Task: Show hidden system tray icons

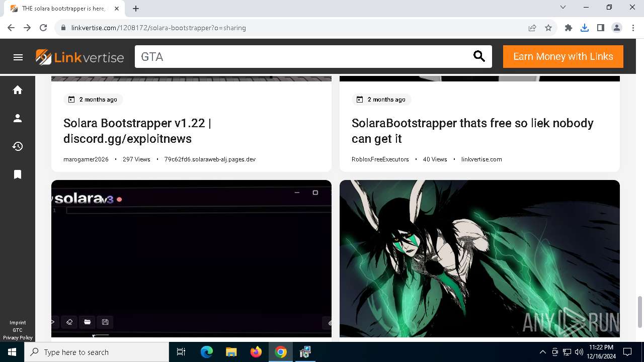Action: tap(542, 352)
